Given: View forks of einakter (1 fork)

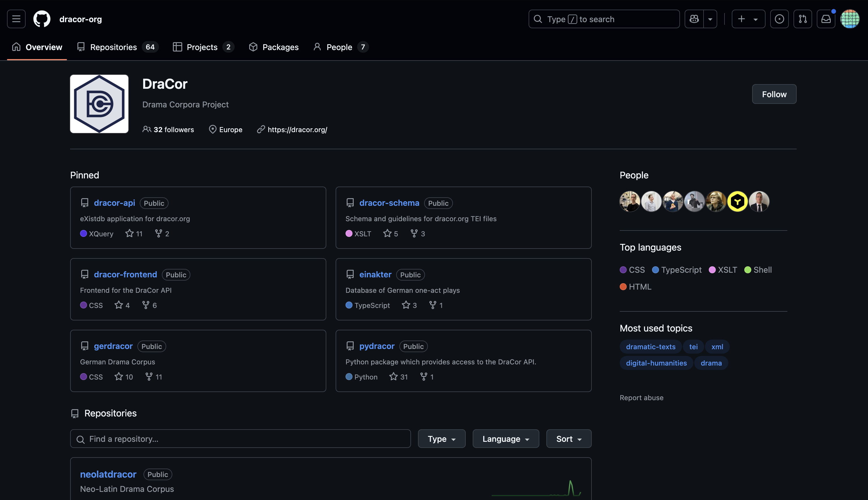Looking at the screenshot, I should (x=436, y=305).
